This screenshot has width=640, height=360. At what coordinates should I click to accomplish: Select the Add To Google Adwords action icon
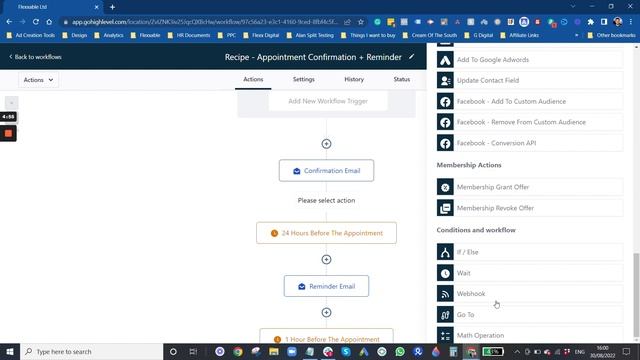pos(445,60)
